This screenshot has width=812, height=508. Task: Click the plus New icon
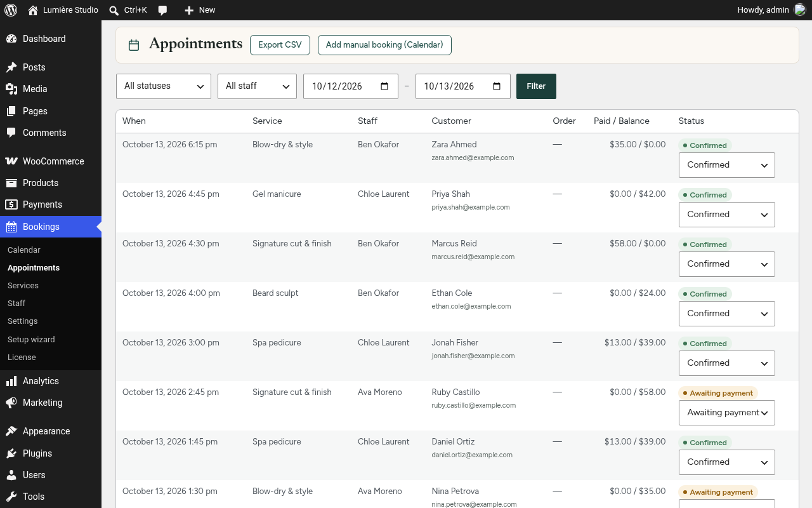coord(188,10)
